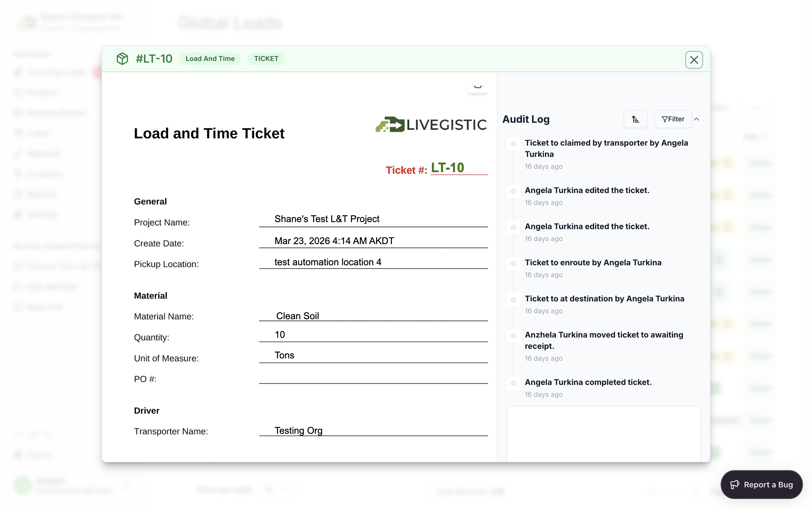Click the ticket number LT-10 in red header
Image resolution: width=812 pixels, height=508 pixels.
(x=447, y=168)
